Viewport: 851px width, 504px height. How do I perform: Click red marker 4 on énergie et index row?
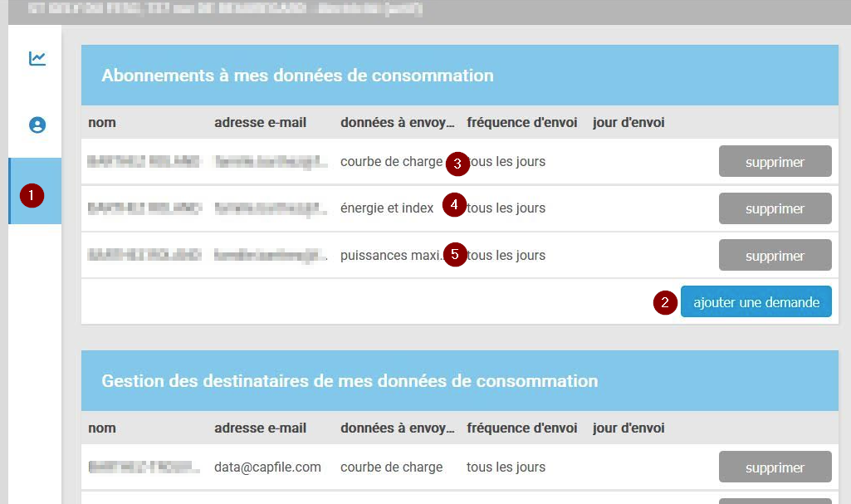(x=454, y=204)
